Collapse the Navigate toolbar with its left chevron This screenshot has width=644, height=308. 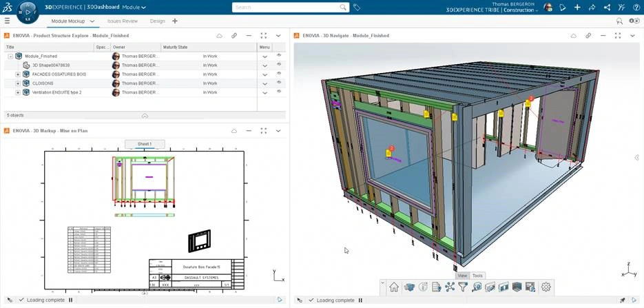tap(383, 283)
